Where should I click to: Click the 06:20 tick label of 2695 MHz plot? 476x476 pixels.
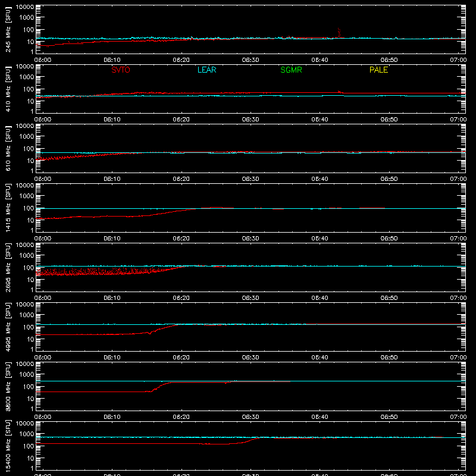tap(181, 298)
